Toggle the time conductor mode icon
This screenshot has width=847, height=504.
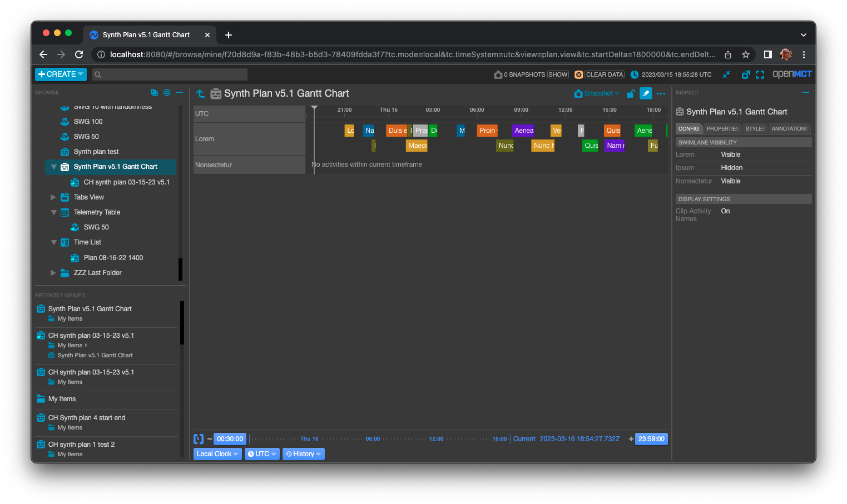point(199,439)
